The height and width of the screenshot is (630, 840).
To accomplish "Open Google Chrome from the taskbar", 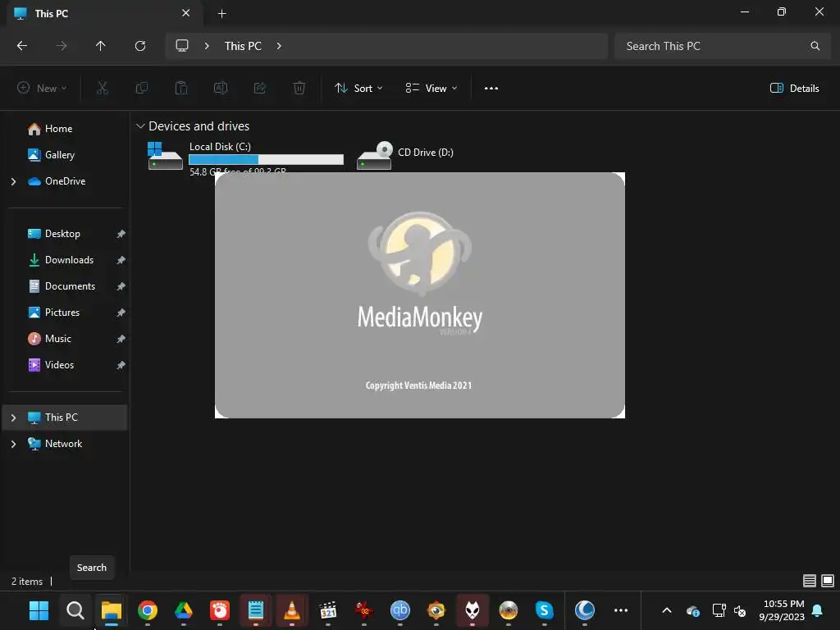I will (148, 610).
